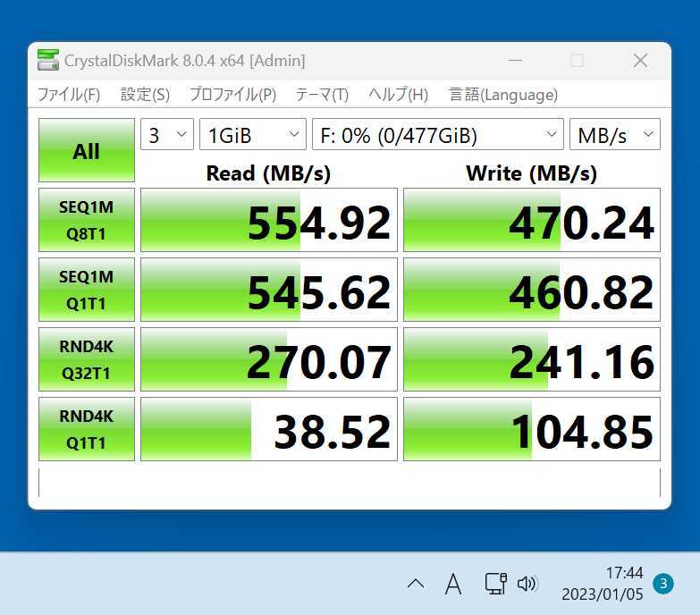Click the CrystalDiskMark app icon in title bar

click(x=47, y=60)
